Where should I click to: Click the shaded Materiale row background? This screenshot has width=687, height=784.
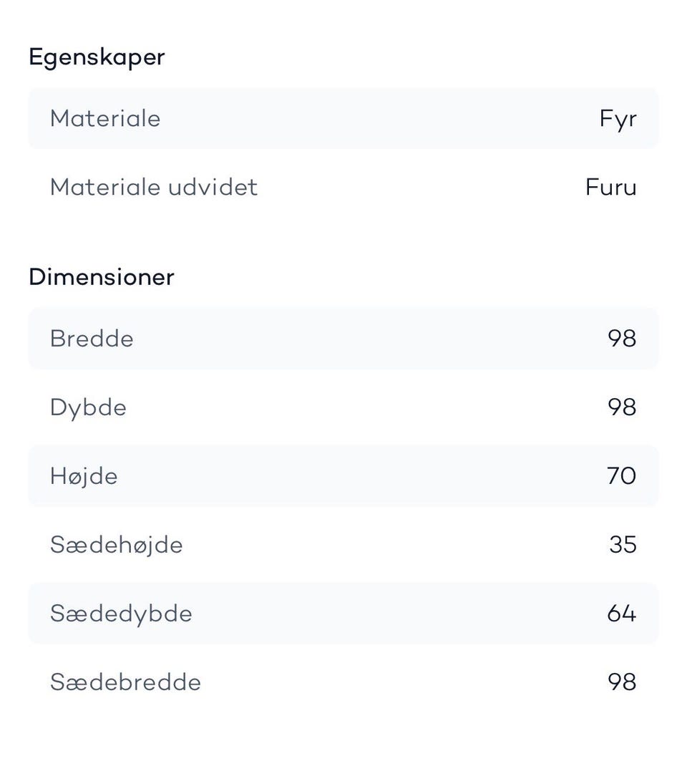click(x=343, y=119)
